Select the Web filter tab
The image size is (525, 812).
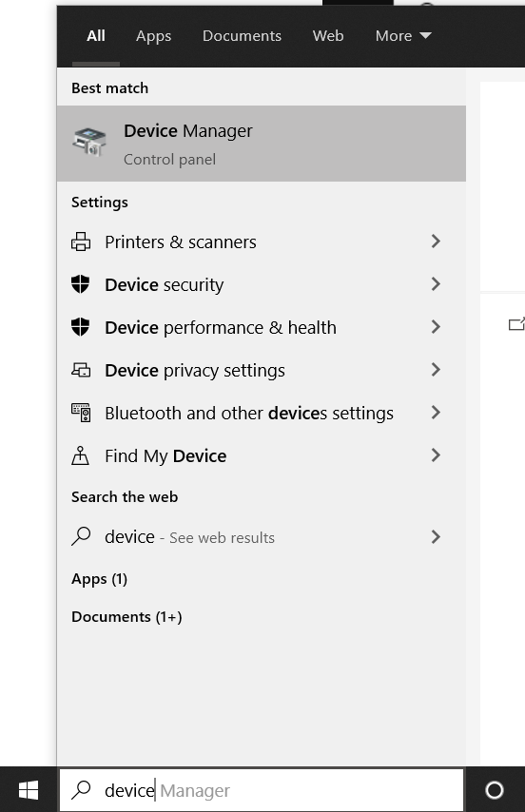[328, 36]
